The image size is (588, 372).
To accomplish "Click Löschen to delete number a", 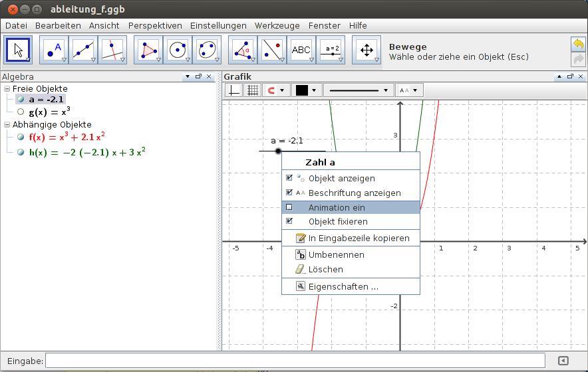I will click(x=325, y=270).
